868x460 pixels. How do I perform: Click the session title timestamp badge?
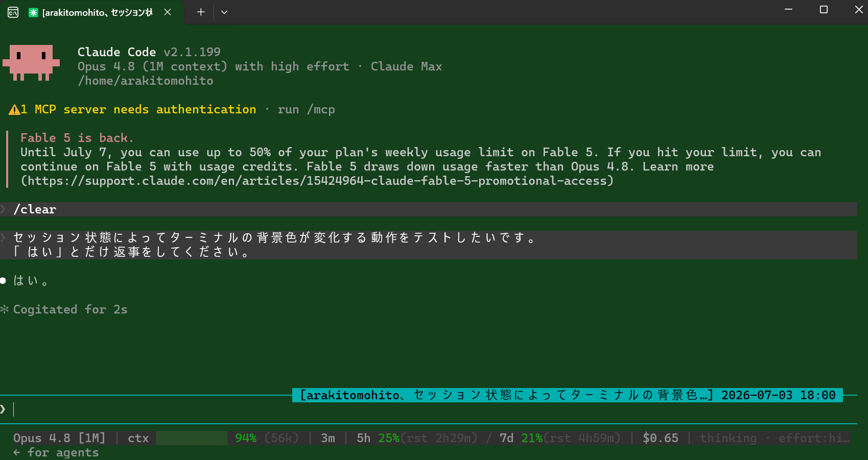click(x=568, y=395)
